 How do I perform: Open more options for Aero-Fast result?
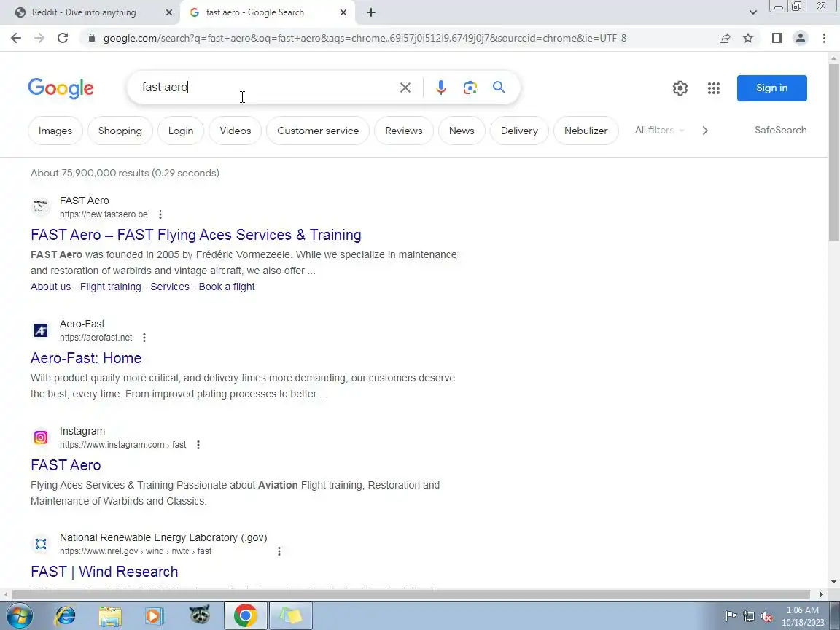(x=144, y=338)
